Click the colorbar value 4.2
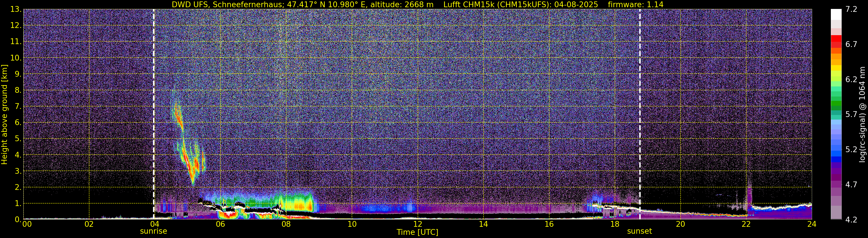This screenshot has width=868, height=238. click(x=852, y=220)
